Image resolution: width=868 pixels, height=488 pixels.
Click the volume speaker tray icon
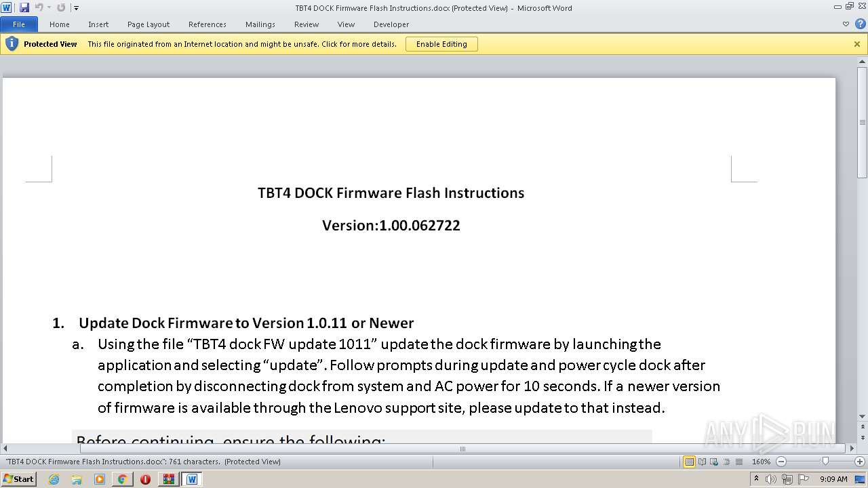click(771, 479)
